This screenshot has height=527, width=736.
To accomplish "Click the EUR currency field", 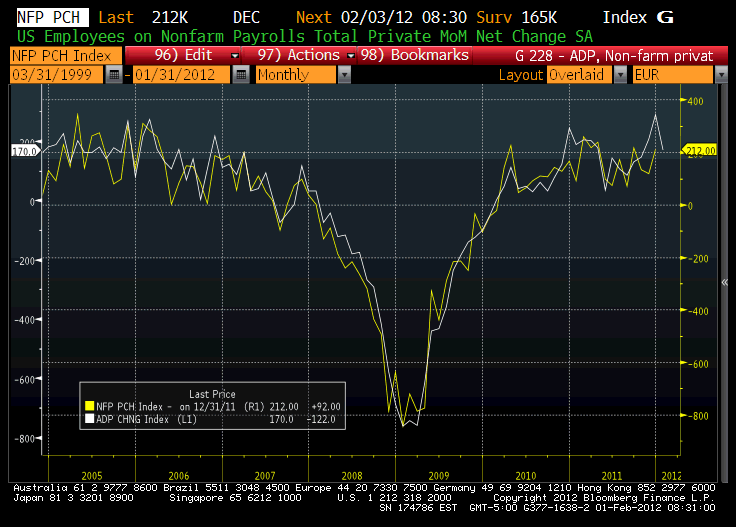I will [673, 75].
